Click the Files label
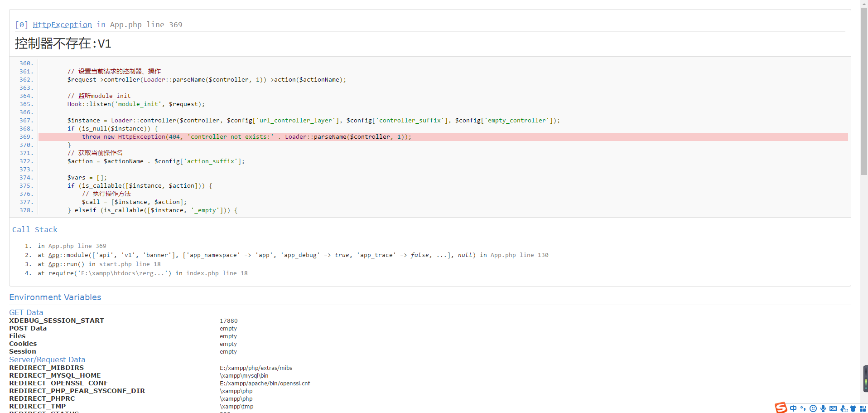Image resolution: width=868 pixels, height=413 pixels. pos(17,336)
